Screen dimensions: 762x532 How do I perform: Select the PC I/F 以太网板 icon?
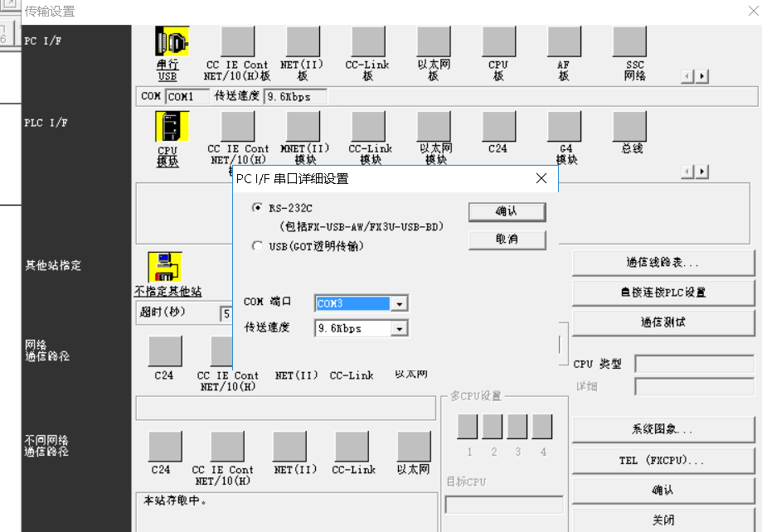click(433, 41)
